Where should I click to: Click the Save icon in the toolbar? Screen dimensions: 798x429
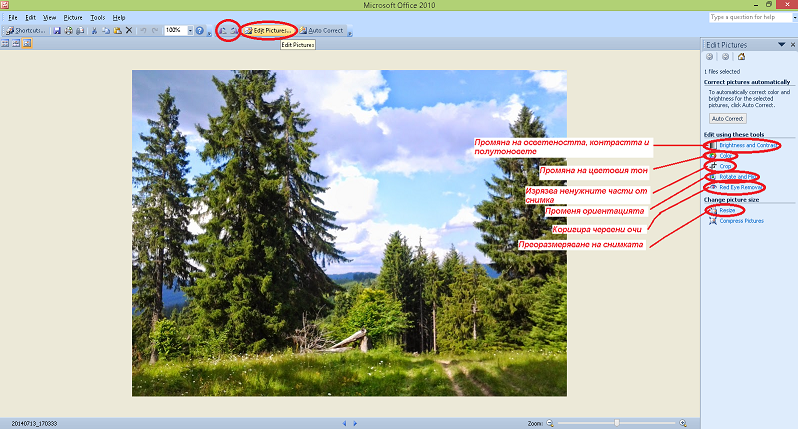click(x=57, y=31)
